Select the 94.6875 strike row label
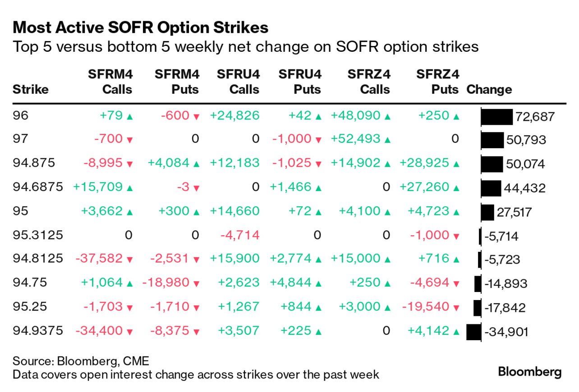The width and height of the screenshot is (579, 392). point(38,187)
